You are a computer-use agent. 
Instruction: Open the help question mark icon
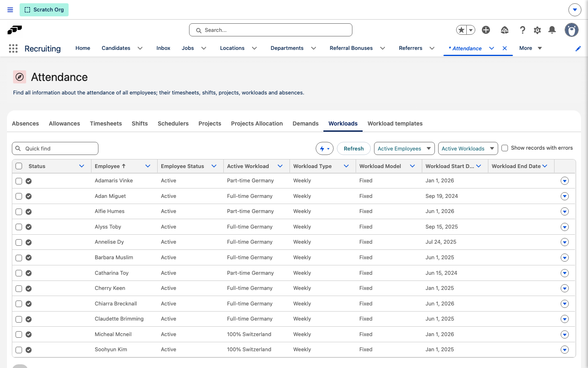pos(522,30)
